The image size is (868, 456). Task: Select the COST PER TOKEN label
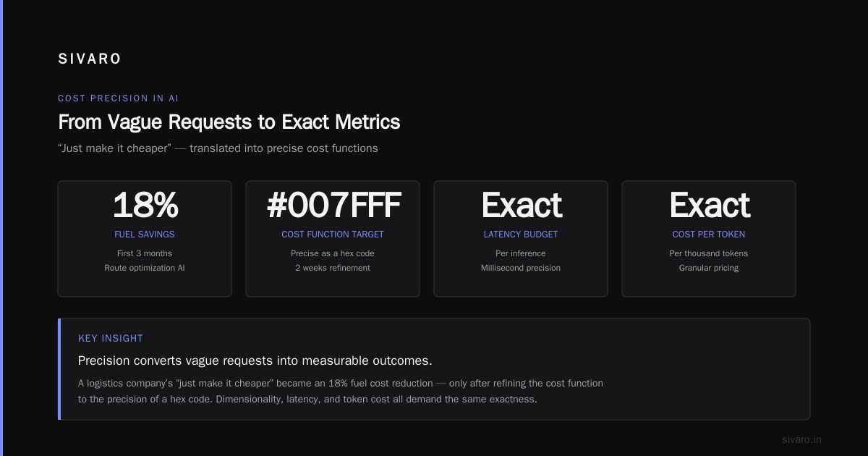point(709,235)
